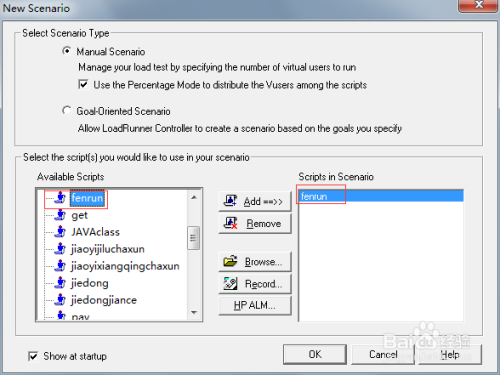Select the fenrun script name in Available Scripts
The image size is (500, 375).
(x=87, y=198)
